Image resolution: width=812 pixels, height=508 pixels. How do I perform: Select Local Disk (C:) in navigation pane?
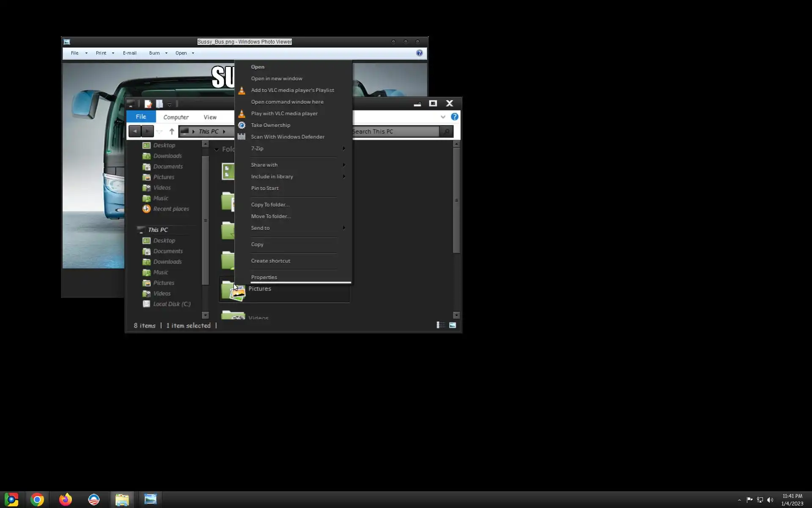coord(172,304)
